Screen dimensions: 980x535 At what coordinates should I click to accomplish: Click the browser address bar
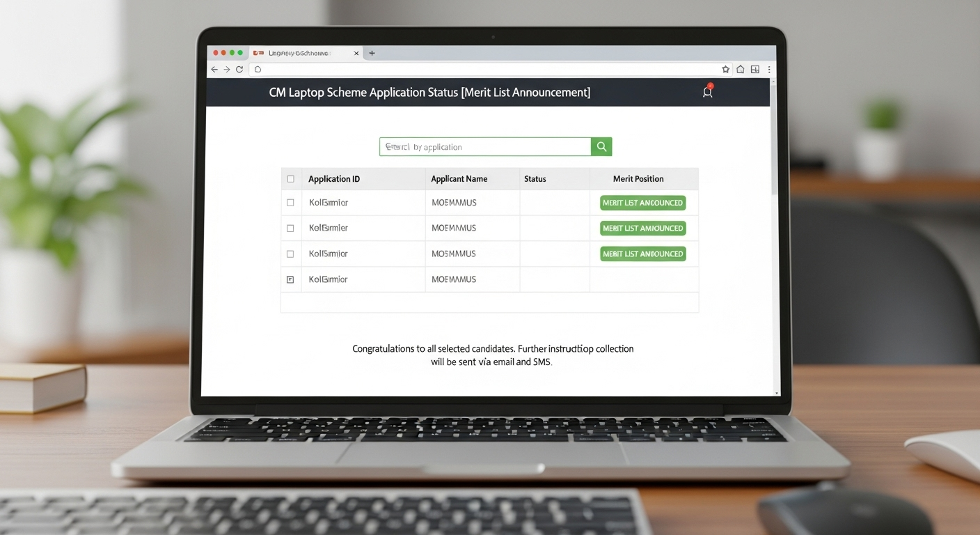point(487,70)
